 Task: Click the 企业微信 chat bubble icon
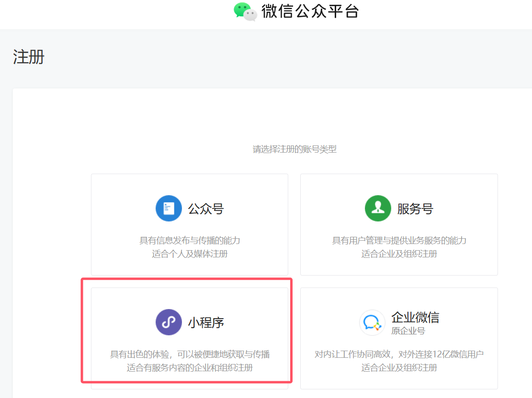[372, 322]
